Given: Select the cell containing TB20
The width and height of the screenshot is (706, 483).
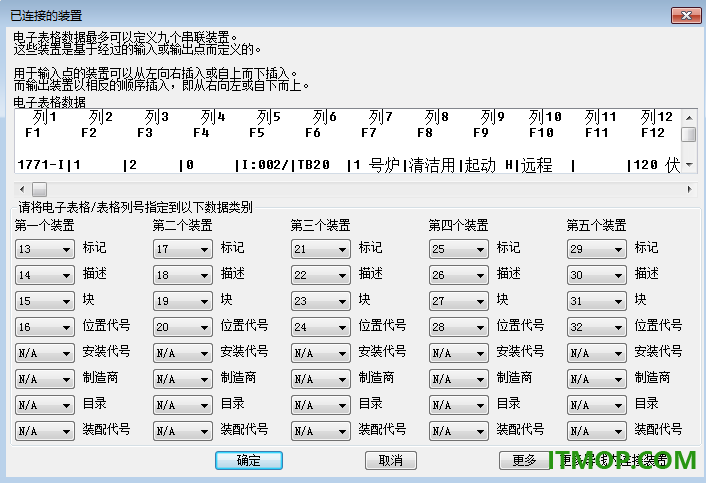Looking at the screenshot, I should 314,165.
